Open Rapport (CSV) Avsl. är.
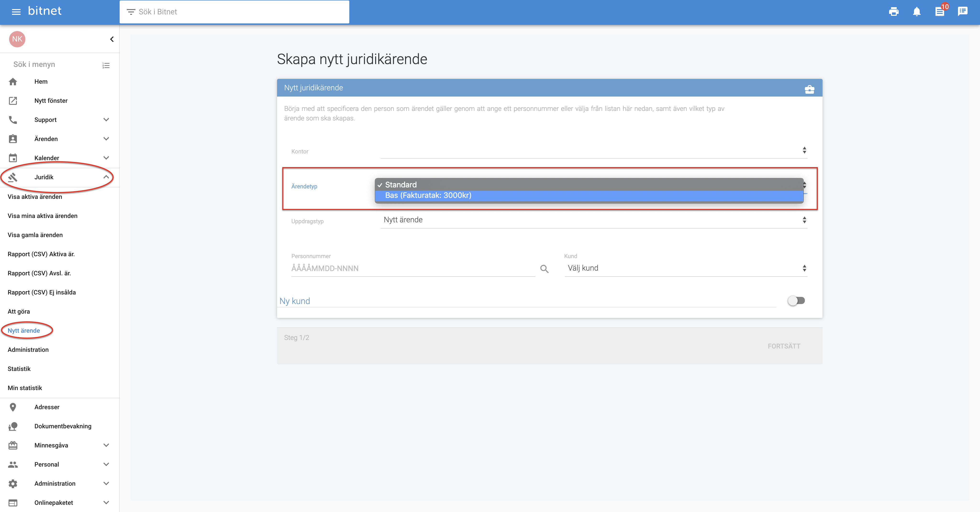Viewport: 980px width, 512px height. [x=39, y=273]
